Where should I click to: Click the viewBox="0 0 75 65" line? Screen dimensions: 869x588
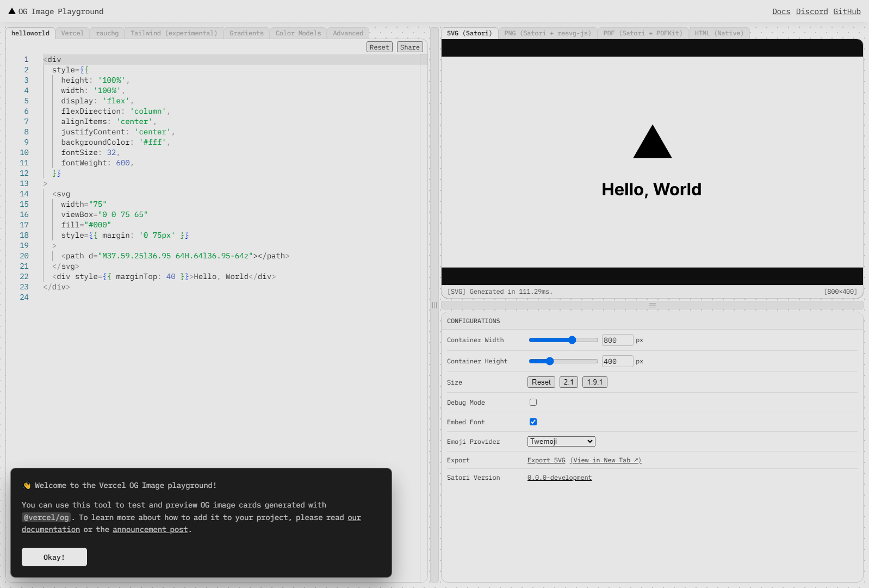click(104, 215)
